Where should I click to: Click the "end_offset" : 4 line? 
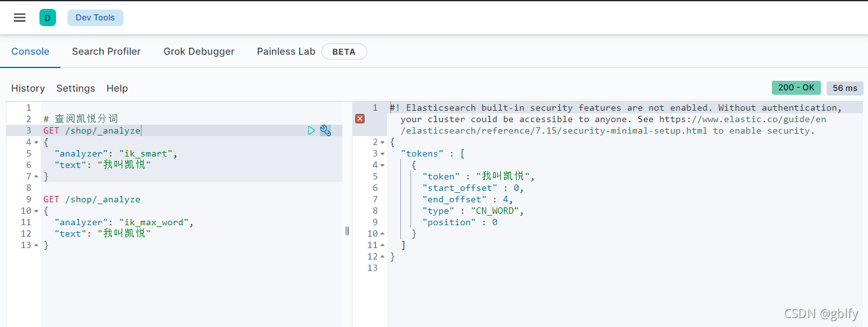(x=468, y=199)
